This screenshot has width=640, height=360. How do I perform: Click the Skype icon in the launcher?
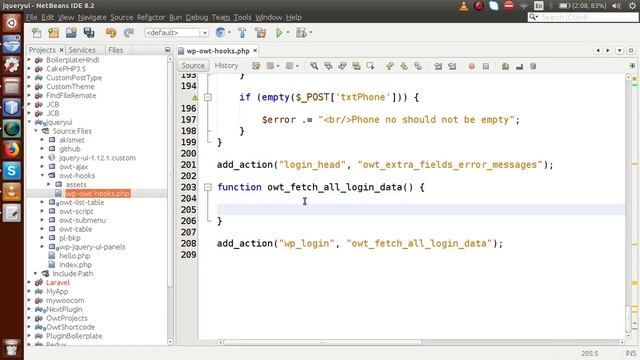coord(11,171)
